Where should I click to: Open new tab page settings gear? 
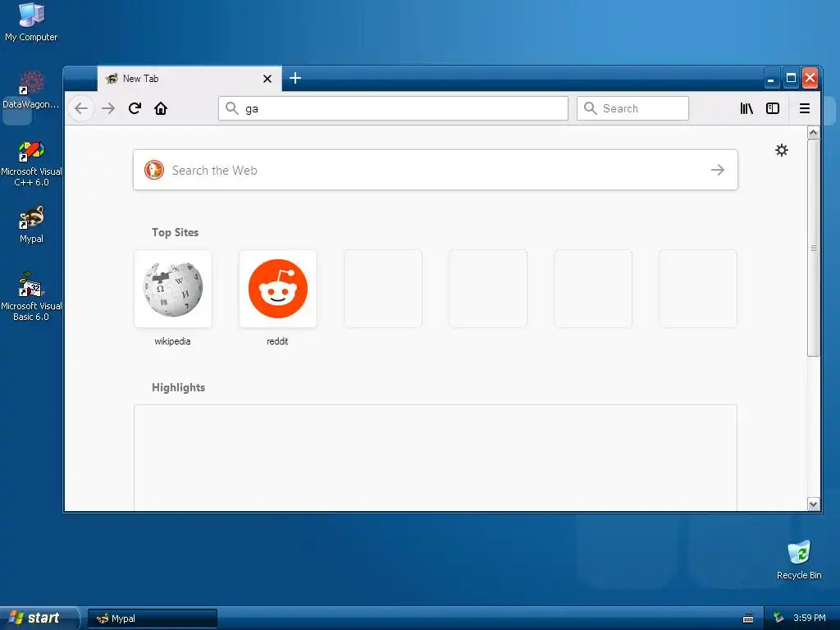782,150
